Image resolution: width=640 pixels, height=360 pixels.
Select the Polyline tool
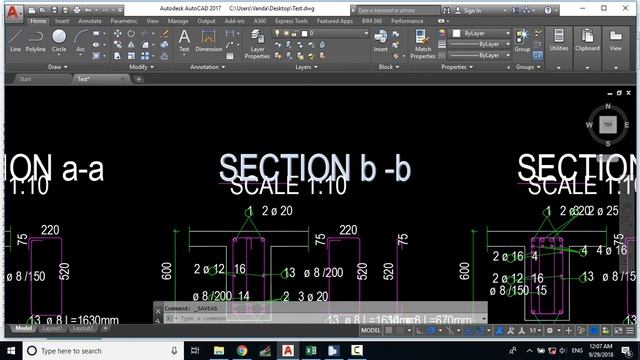click(x=36, y=40)
